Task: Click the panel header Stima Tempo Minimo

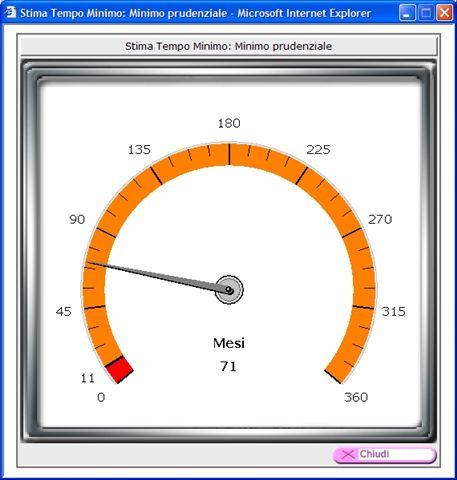Action: click(228, 46)
